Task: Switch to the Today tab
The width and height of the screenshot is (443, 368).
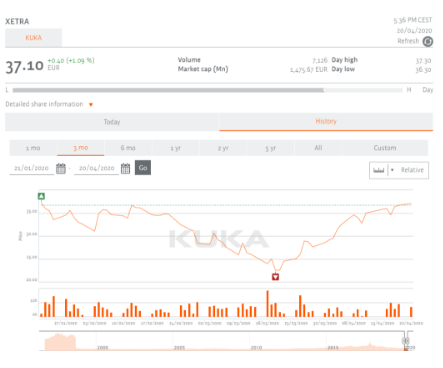Action: pos(112,122)
